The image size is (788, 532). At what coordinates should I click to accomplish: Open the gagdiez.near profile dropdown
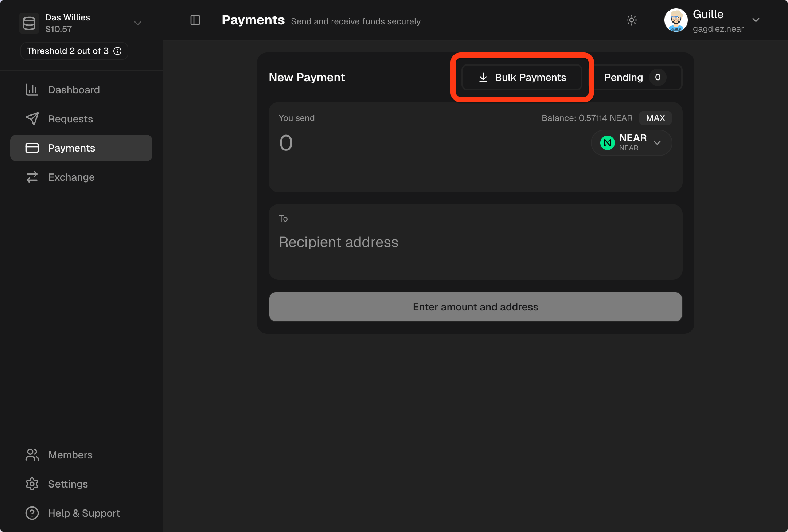(x=756, y=20)
